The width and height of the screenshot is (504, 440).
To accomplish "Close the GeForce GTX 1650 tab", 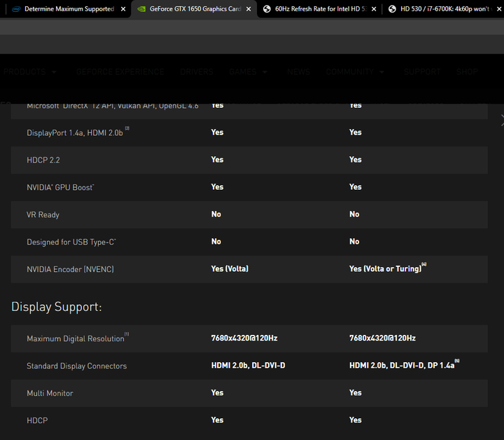I will [248, 9].
